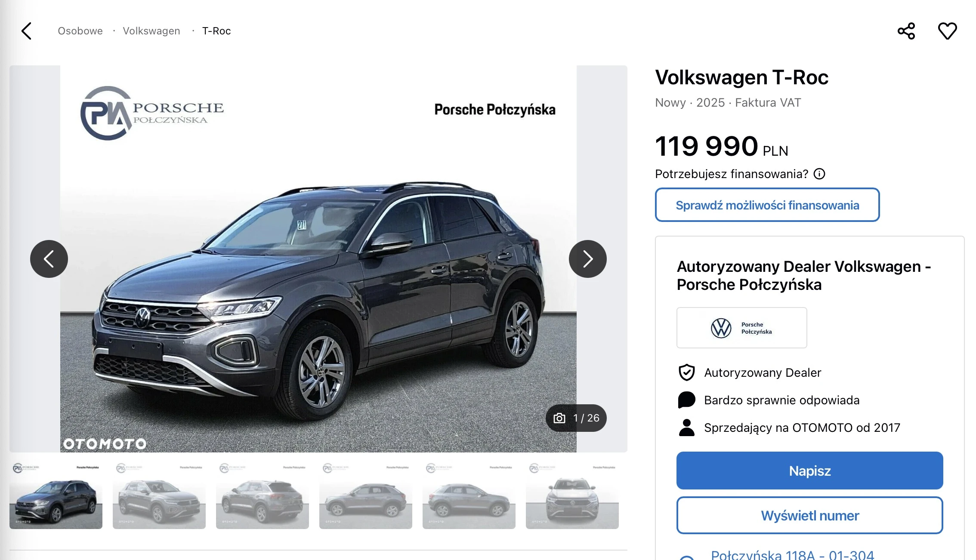Select the fourth thumbnail, side profile
The width and height of the screenshot is (976, 560).
[x=366, y=495]
